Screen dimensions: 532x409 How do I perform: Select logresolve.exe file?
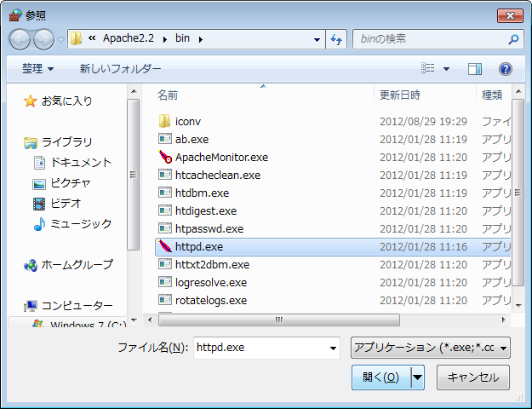coord(211,283)
